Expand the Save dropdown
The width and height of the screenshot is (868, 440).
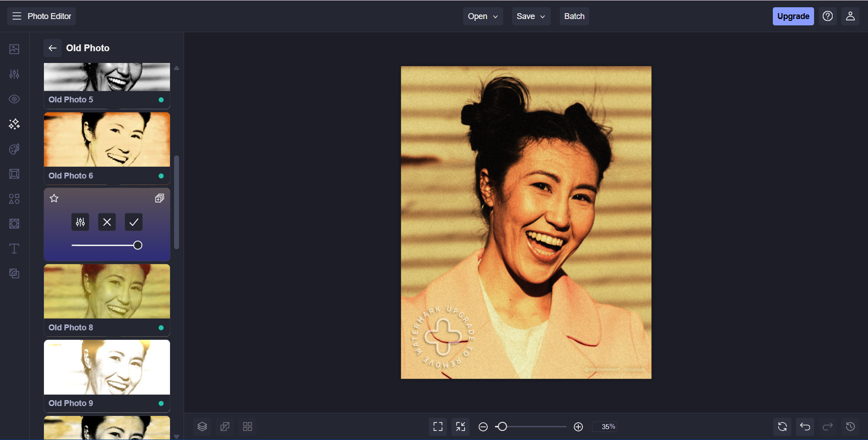(530, 16)
